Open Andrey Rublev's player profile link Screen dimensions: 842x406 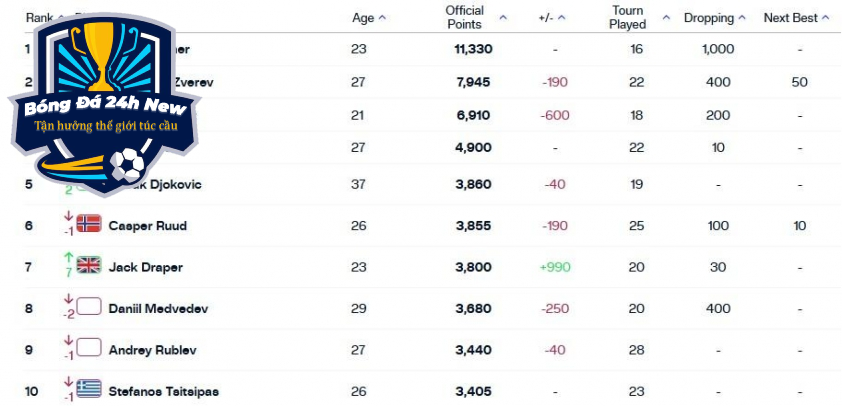pos(153,350)
